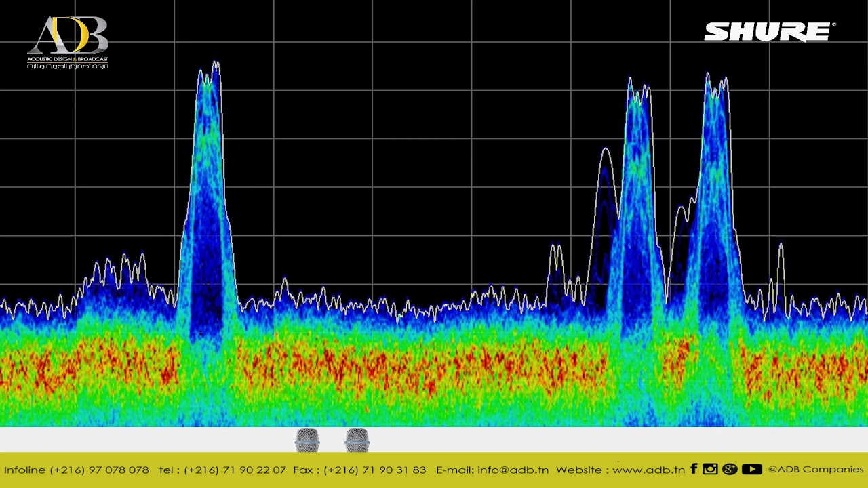Click the info@adb.tn email address

tap(513, 470)
